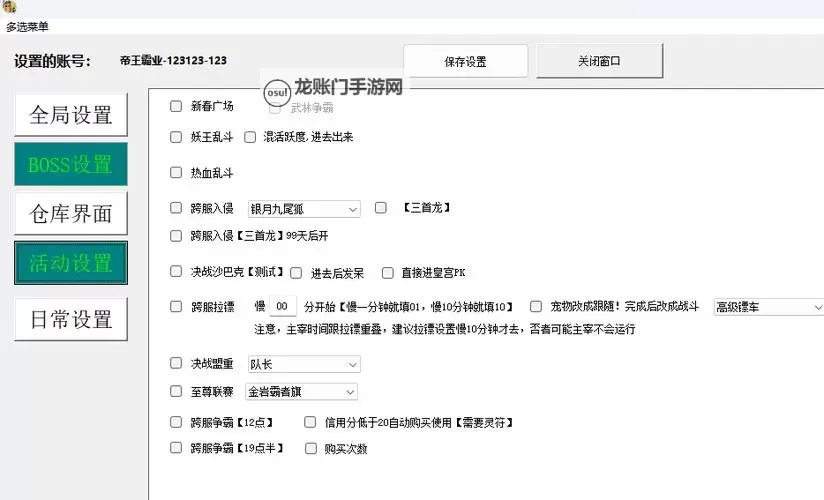The height and width of the screenshot is (500, 824).
Task: Toggle the 武林争霸 checkbox
Action: (274, 108)
